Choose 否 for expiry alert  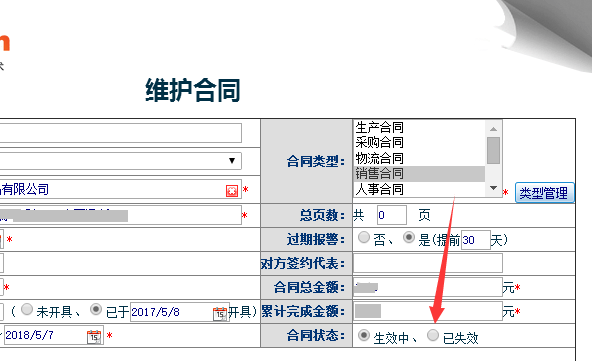[x=364, y=237]
